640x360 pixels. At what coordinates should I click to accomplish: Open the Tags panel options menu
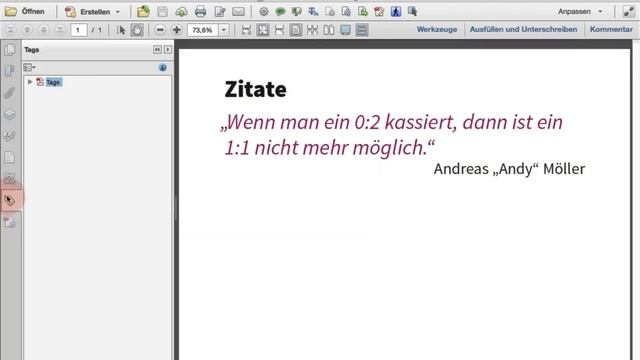click(29, 67)
